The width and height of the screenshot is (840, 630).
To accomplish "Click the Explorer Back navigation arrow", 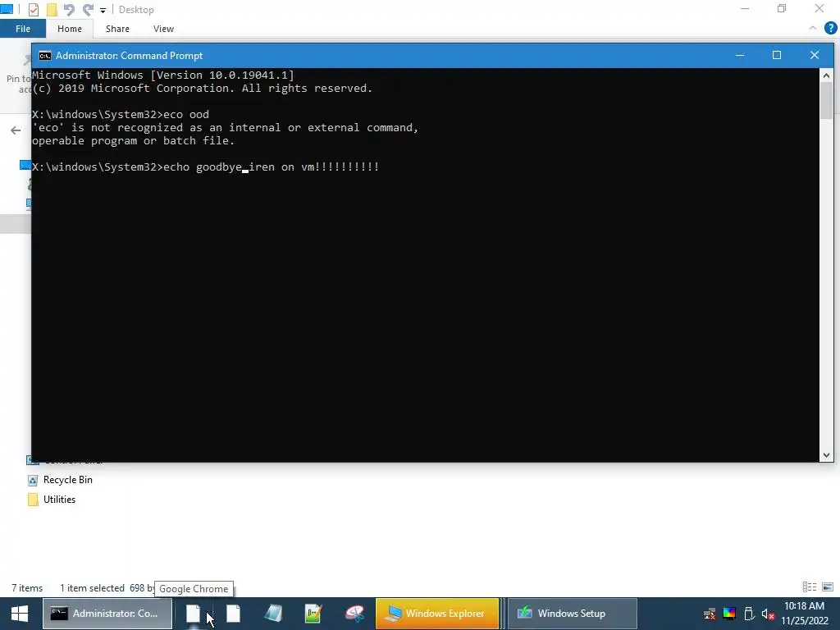I will coord(16,130).
